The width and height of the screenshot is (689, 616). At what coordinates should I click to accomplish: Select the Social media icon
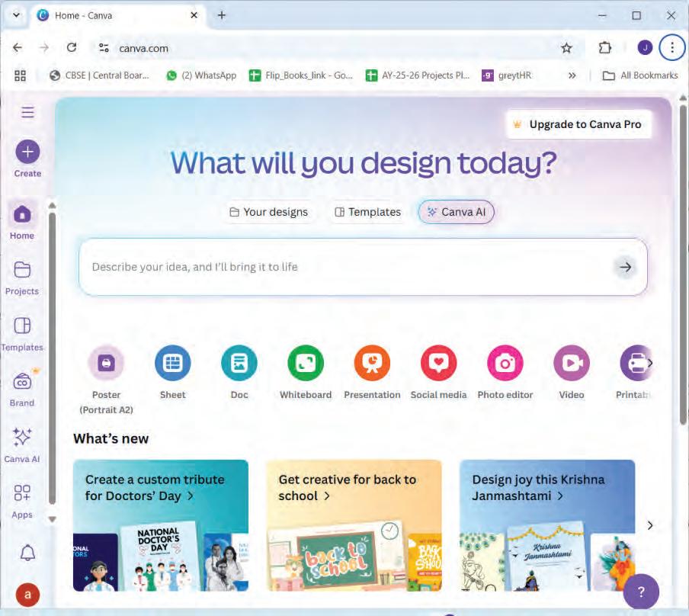coord(438,363)
